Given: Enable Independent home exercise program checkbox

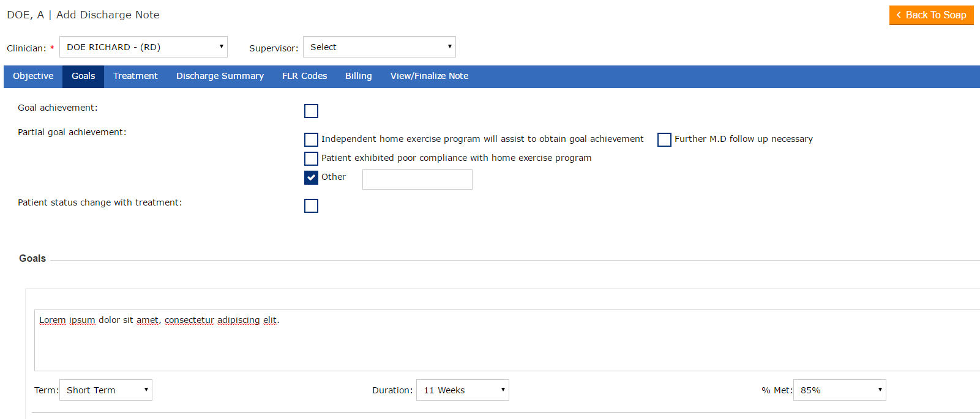Looking at the screenshot, I should click(311, 139).
